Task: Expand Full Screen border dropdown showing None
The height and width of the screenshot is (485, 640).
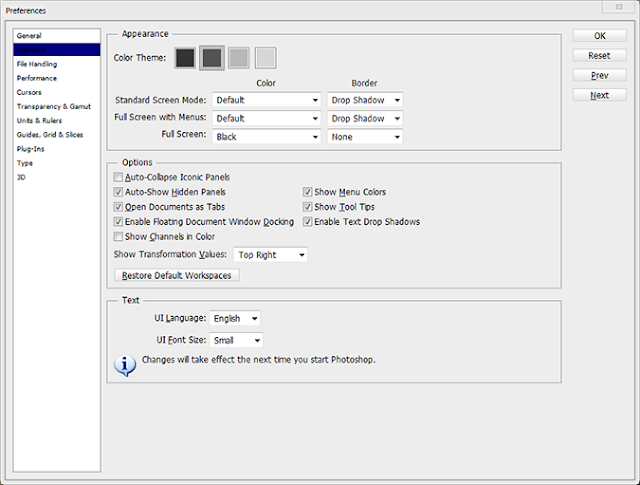Action: [365, 137]
